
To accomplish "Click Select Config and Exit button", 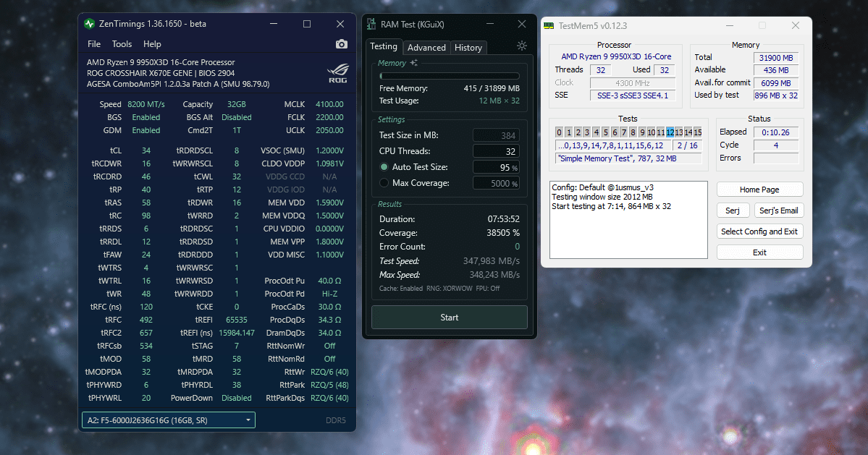I will click(759, 231).
